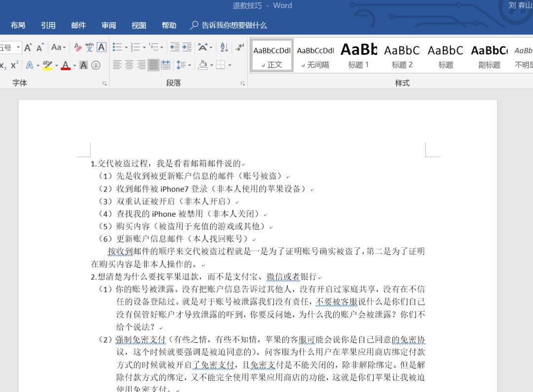533x392 pixels.
Task: Click the increase font size icon
Action: 28,47
